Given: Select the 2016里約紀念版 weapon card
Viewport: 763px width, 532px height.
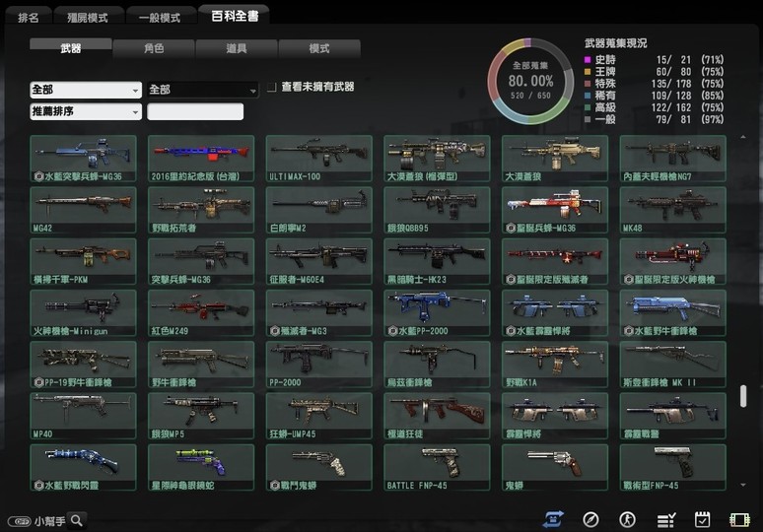Looking at the screenshot, I should tap(201, 159).
